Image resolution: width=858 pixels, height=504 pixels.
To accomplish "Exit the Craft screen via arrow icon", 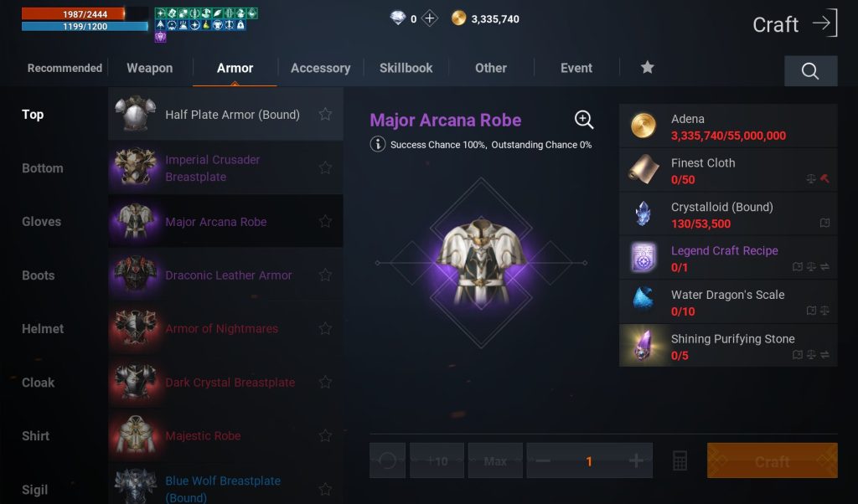I will [x=825, y=23].
